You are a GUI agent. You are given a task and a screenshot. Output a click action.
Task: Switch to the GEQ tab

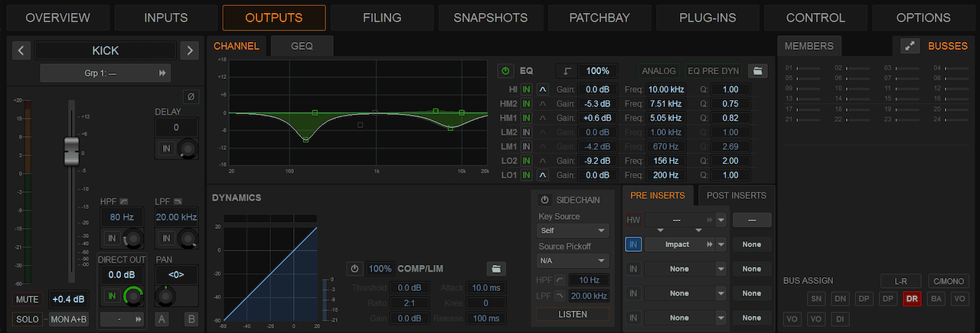click(x=302, y=46)
